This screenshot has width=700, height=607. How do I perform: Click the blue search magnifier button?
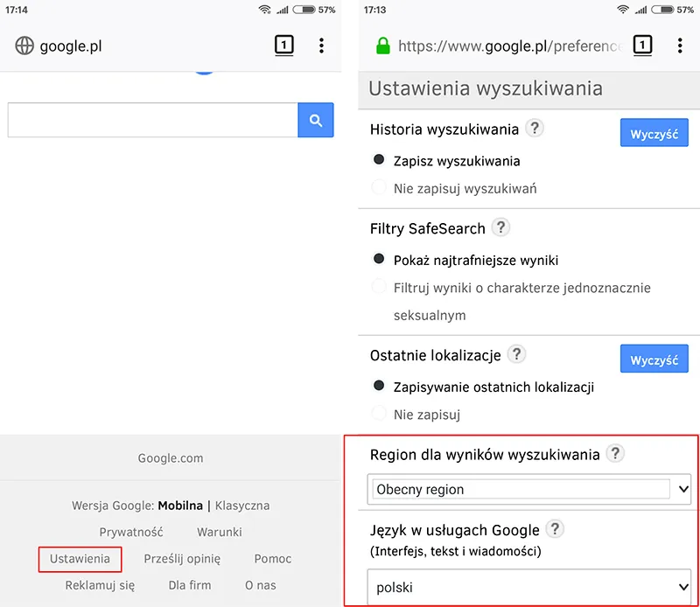coord(316,121)
